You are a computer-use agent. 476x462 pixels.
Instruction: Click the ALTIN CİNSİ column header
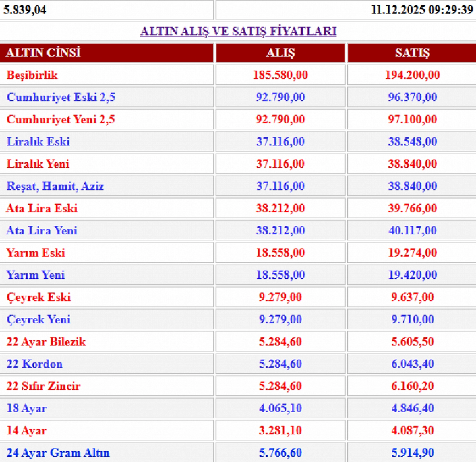pyautogui.click(x=44, y=52)
